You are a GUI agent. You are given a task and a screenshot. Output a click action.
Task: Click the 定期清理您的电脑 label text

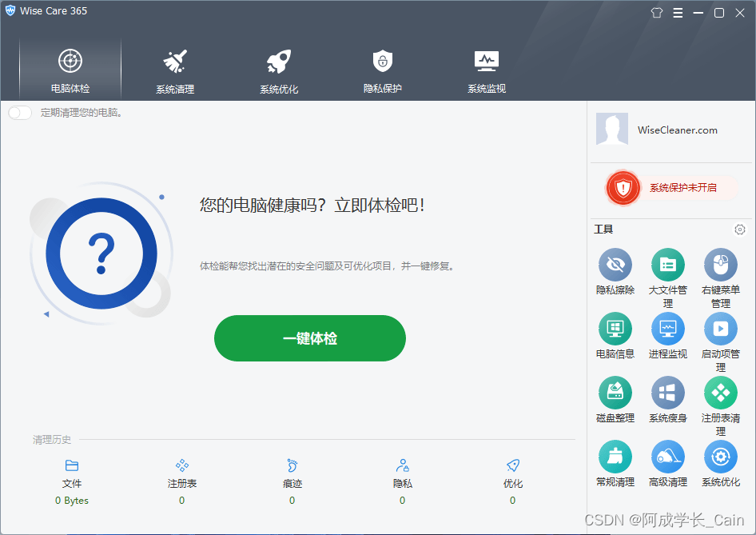(81, 113)
